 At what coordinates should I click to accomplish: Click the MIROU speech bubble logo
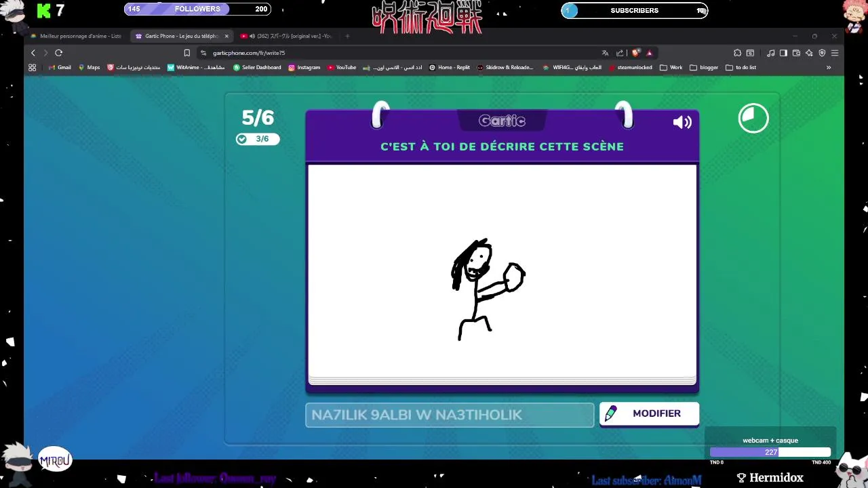[x=55, y=460]
